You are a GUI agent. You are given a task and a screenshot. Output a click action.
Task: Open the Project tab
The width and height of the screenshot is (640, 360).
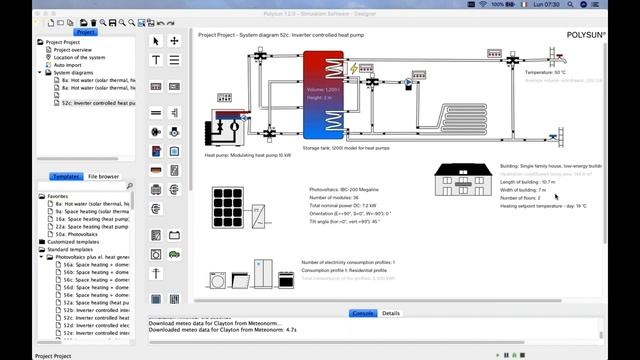click(85, 32)
